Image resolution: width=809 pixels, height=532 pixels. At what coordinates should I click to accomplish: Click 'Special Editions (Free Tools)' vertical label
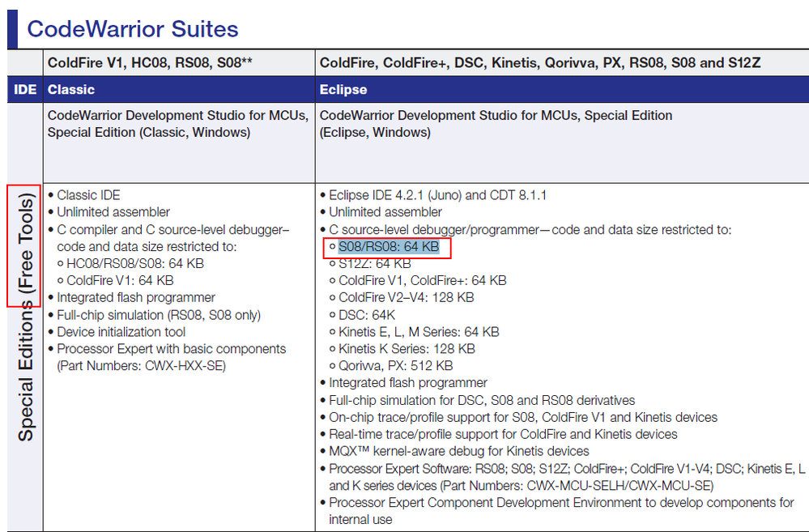(x=26, y=317)
